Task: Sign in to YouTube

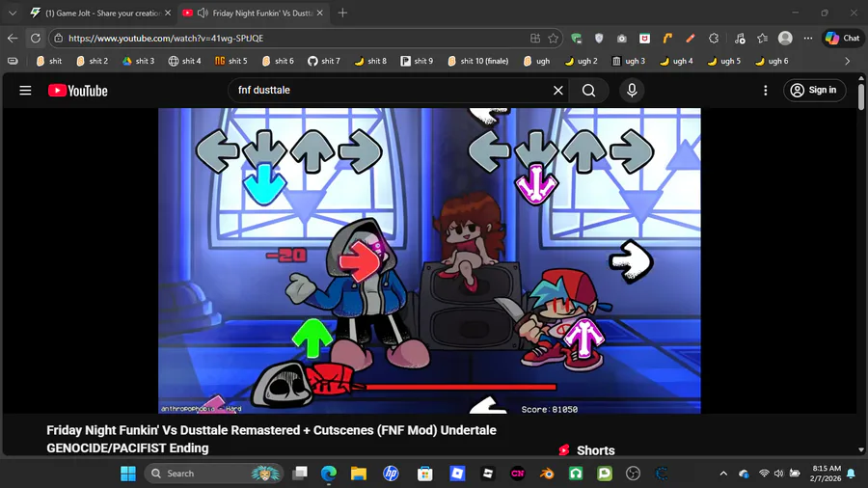Action: click(x=814, y=91)
